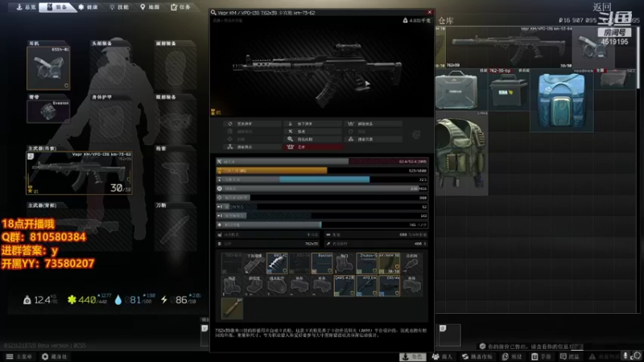The image size is (644, 362).
Task: Click the empty 刀鞘 sheath slot
Action: 175,229
